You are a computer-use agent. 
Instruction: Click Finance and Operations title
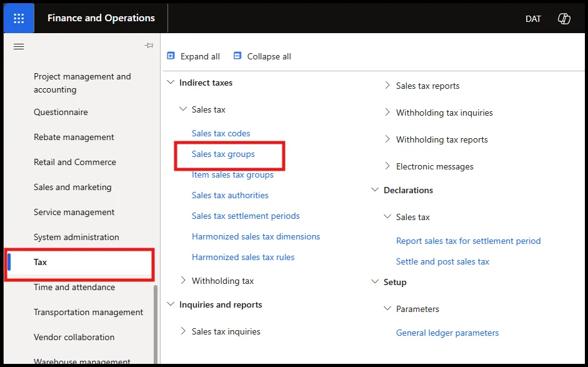pyautogui.click(x=101, y=18)
